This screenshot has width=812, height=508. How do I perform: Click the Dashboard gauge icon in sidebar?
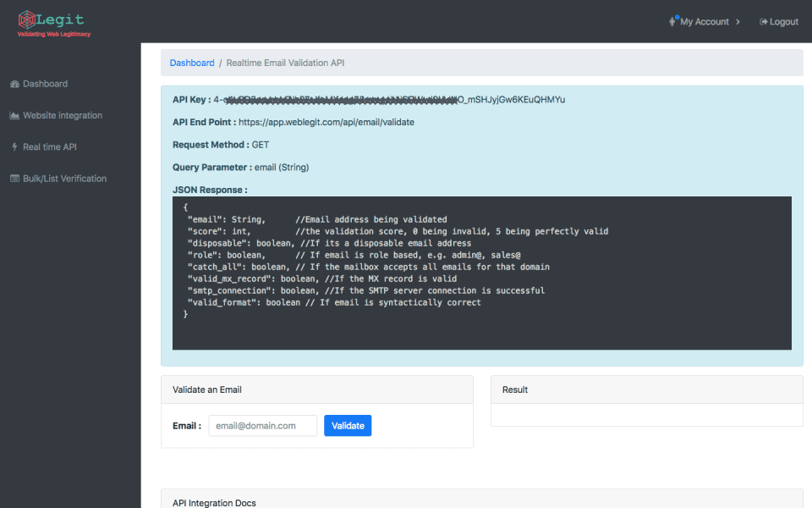(14, 84)
